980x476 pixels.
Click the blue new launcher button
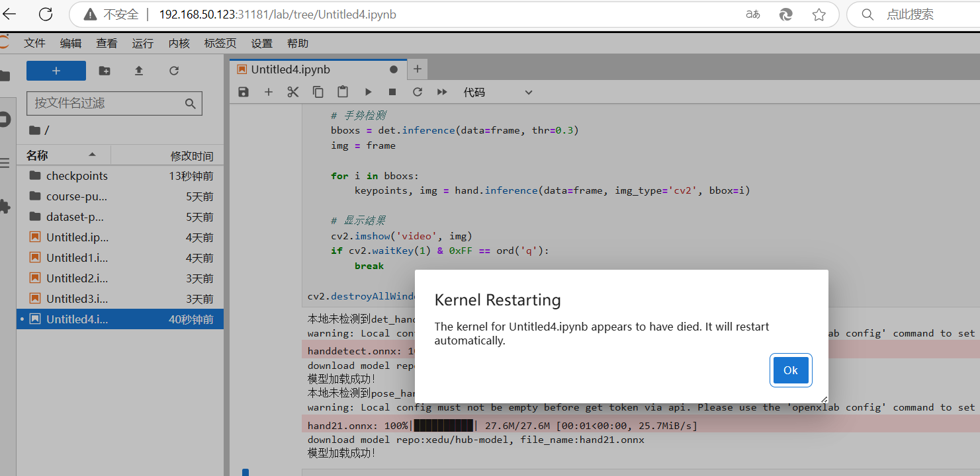click(56, 71)
